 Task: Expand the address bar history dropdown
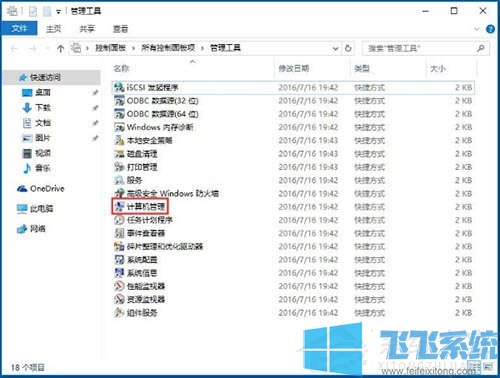pyautogui.click(x=335, y=49)
